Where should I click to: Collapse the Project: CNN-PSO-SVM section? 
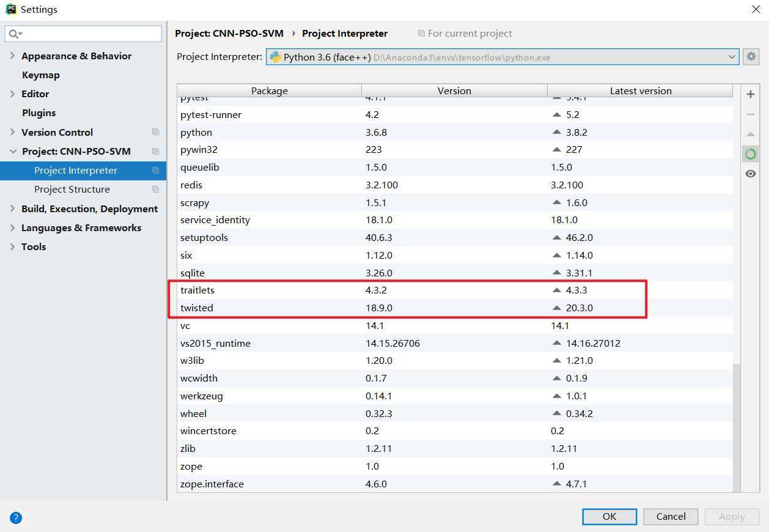pos(12,151)
